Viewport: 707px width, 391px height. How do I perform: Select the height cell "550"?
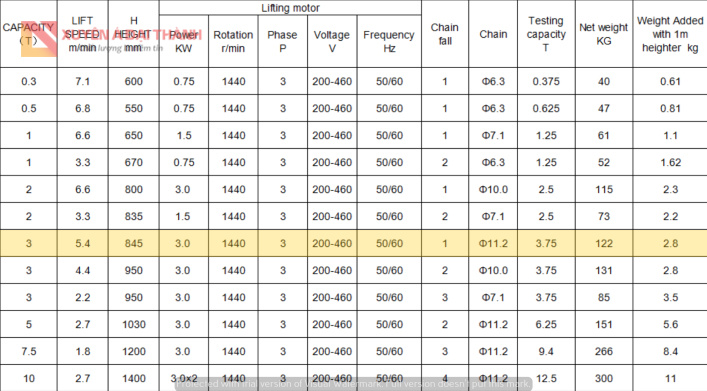(133, 108)
